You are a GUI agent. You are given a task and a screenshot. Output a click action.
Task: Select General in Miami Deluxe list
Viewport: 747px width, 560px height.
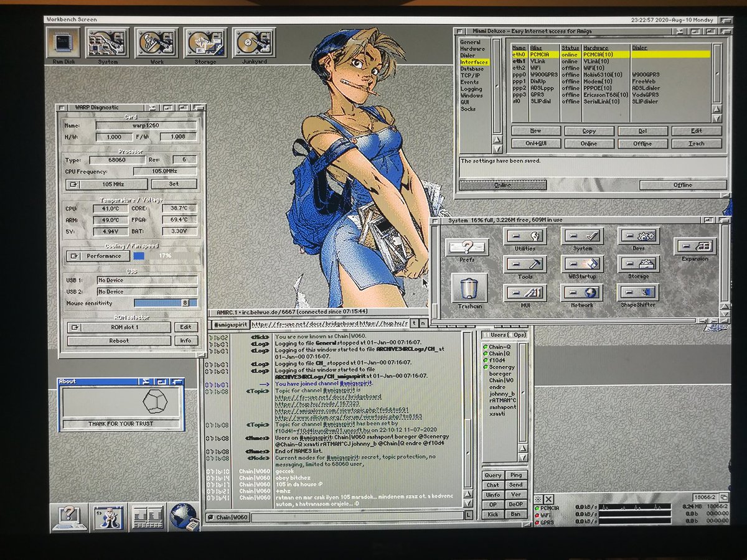(471, 42)
